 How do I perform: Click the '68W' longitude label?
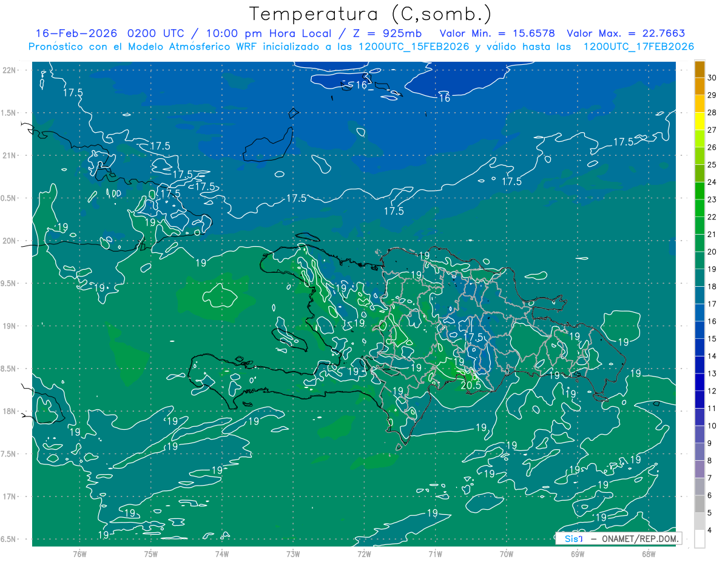(648, 554)
